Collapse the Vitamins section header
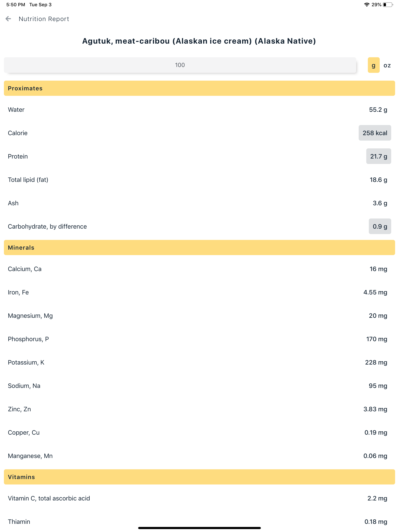Viewport: 399px width, 532px height. pos(199,477)
